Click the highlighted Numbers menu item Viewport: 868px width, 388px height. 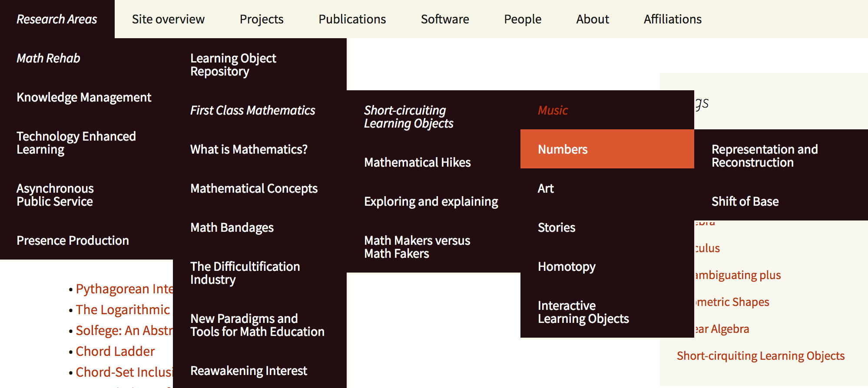click(563, 149)
